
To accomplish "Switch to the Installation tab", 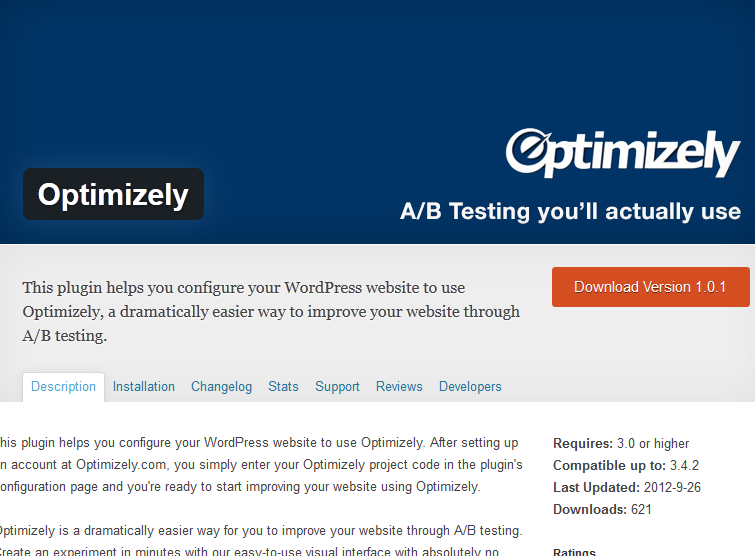I will pyautogui.click(x=143, y=387).
